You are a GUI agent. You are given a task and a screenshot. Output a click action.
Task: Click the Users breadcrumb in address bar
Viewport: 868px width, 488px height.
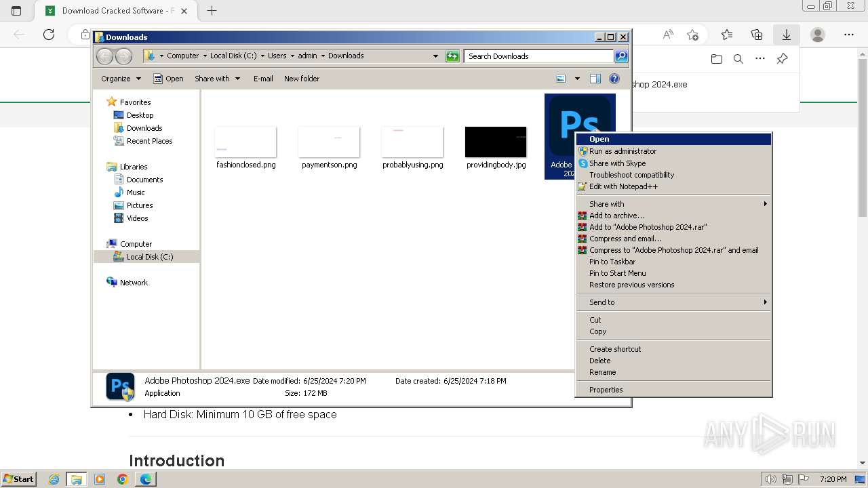click(277, 56)
